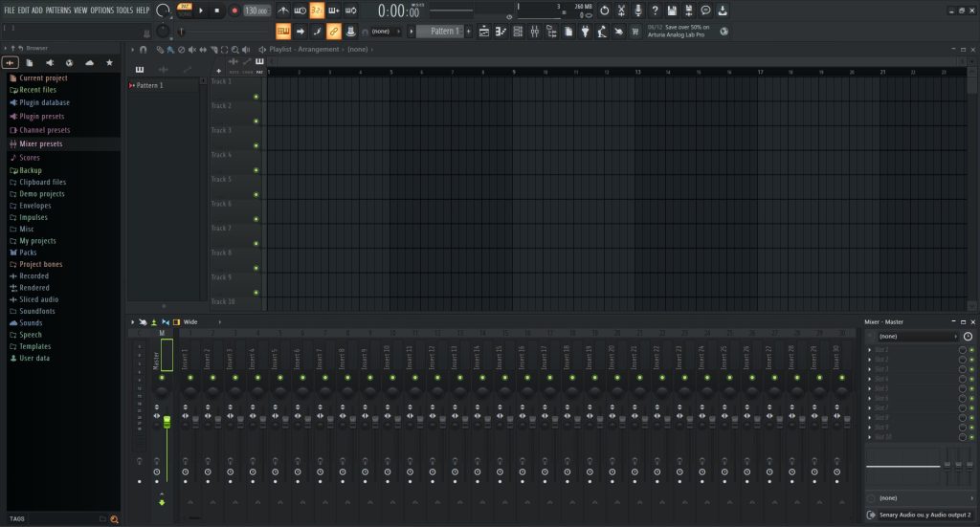Open the microphone recording icon
Viewport: 980px width, 527px height.
(637, 11)
